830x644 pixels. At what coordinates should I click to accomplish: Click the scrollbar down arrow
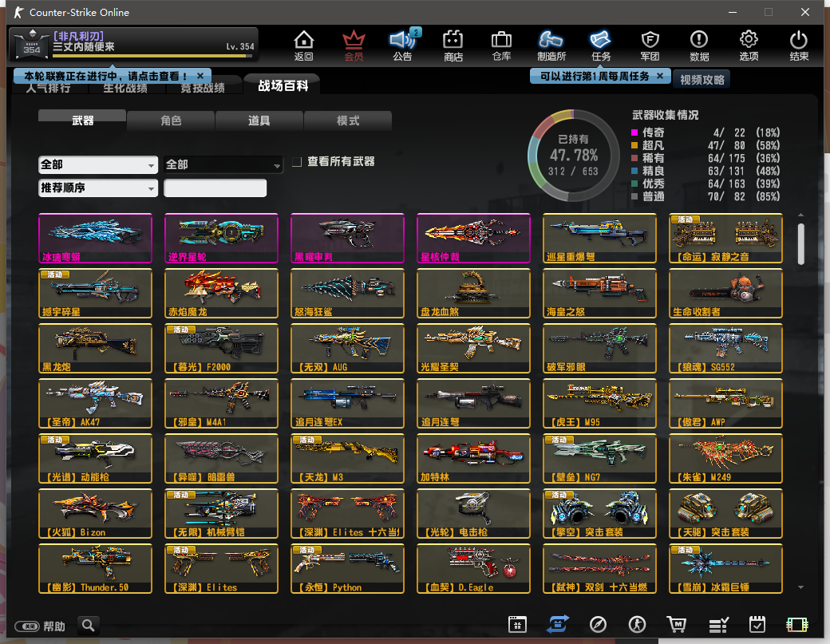[801, 587]
